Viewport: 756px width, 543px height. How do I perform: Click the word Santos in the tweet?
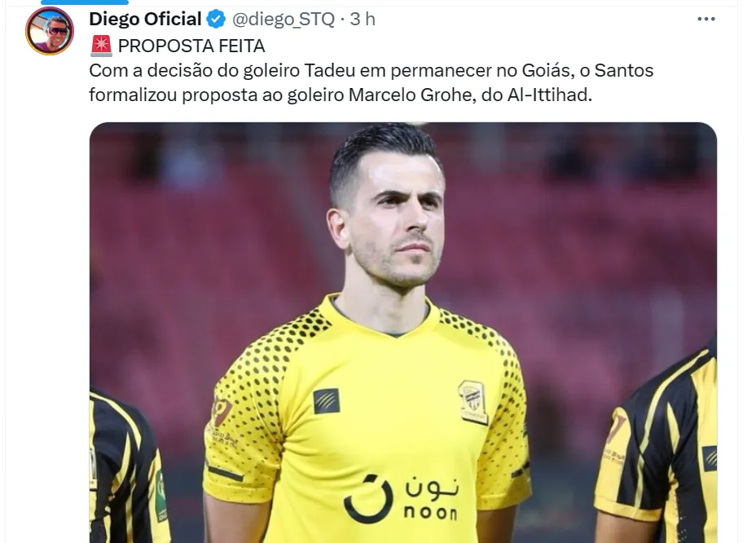pyautogui.click(x=624, y=70)
